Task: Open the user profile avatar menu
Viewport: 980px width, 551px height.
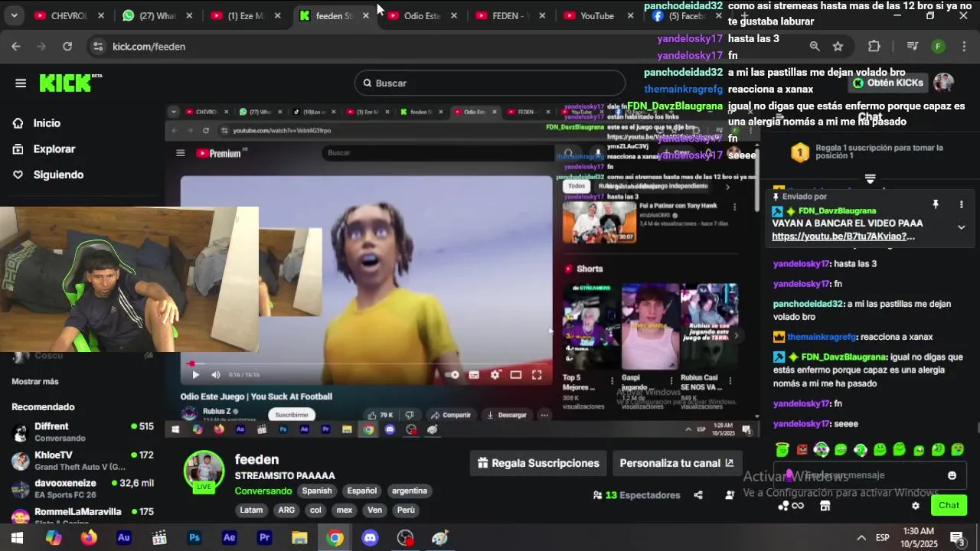Action: point(943,83)
